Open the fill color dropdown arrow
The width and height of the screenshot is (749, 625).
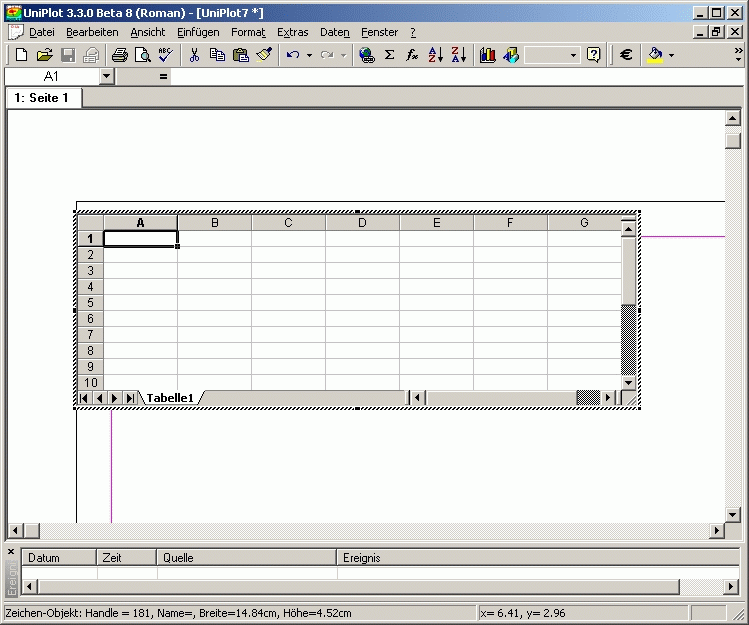tap(671, 55)
